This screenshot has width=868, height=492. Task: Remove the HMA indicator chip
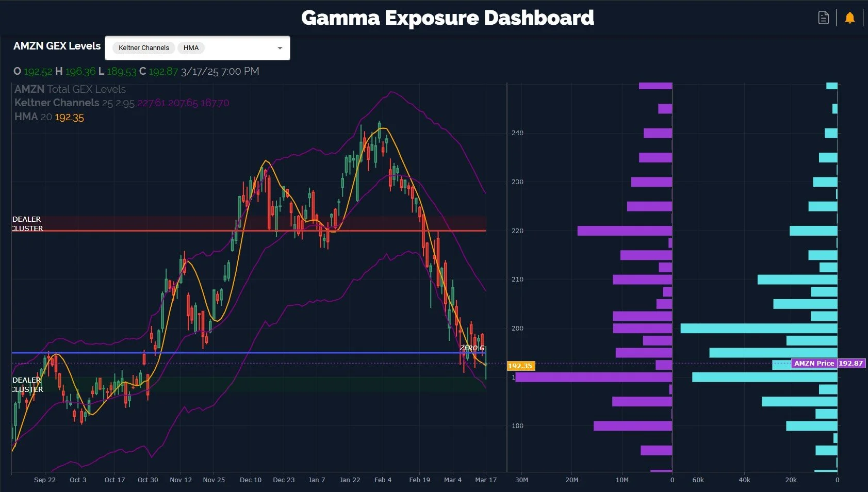191,48
